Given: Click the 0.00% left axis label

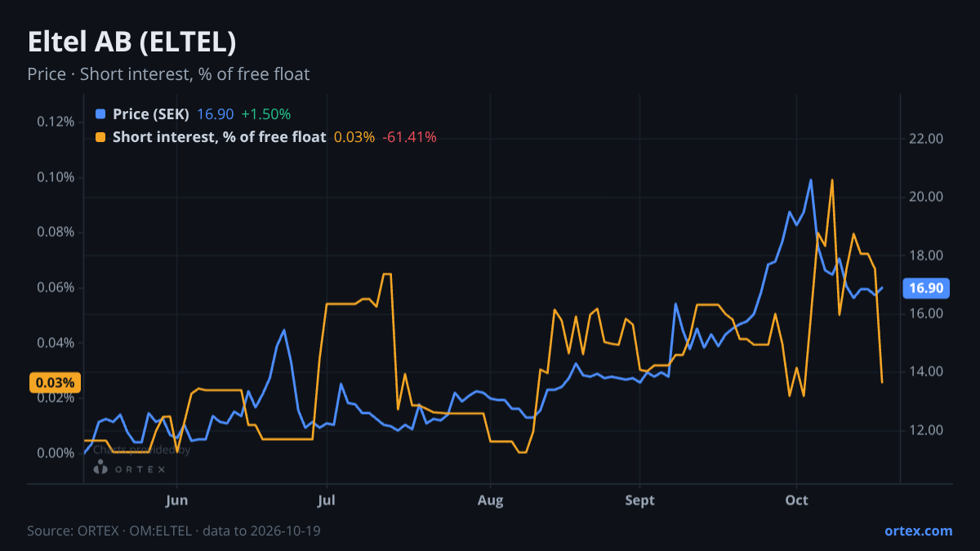Looking at the screenshot, I should coord(56,453).
